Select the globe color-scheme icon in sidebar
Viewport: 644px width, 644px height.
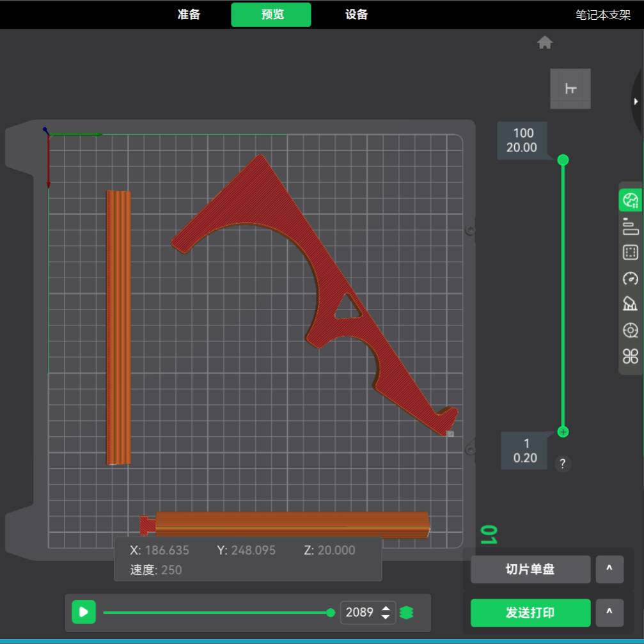click(631, 200)
